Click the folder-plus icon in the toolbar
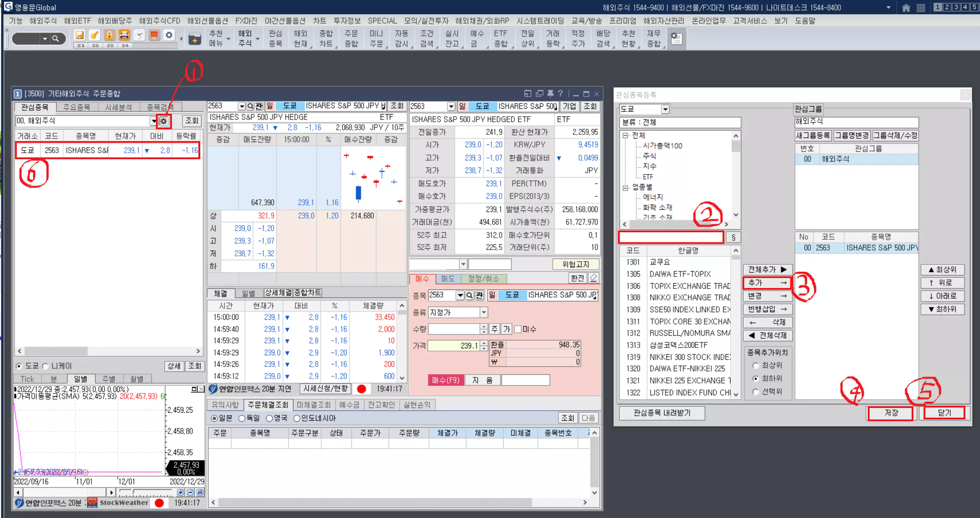Screen dimensions: 980x518 (194, 39)
